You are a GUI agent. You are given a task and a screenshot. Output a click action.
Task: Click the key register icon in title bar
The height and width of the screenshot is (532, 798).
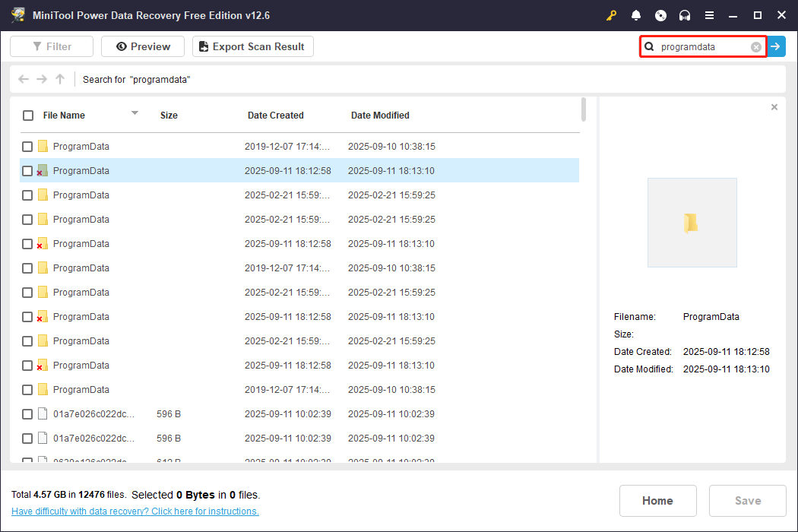(x=612, y=15)
